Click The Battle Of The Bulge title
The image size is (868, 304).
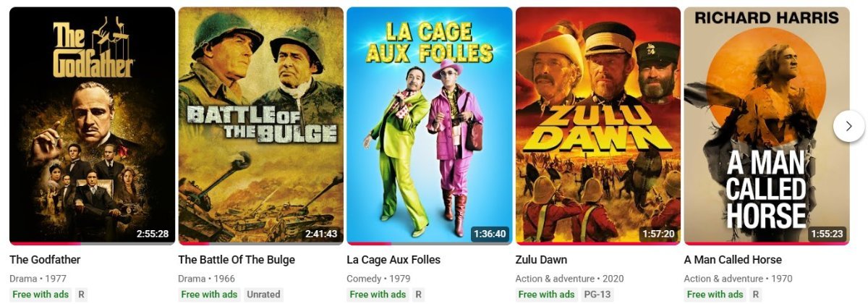click(x=237, y=260)
